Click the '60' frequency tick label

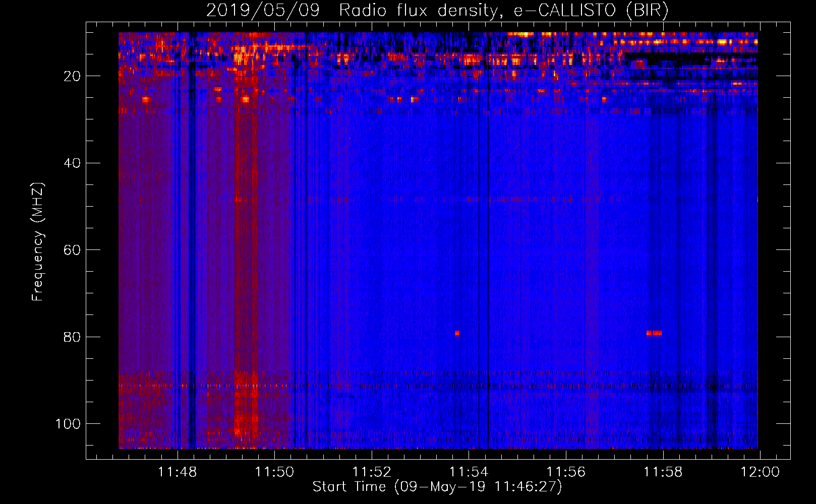[x=73, y=250]
